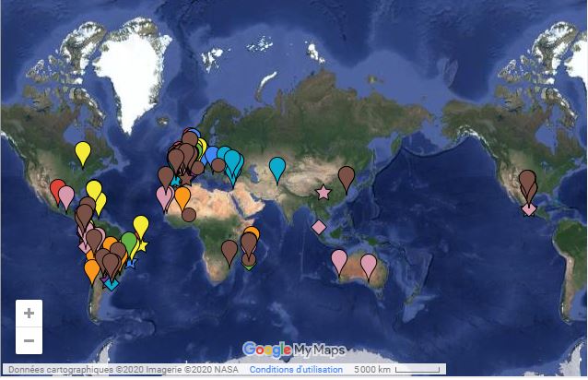Select the orange pin in North Africa
This screenshot has height=380, width=588.
(182, 198)
